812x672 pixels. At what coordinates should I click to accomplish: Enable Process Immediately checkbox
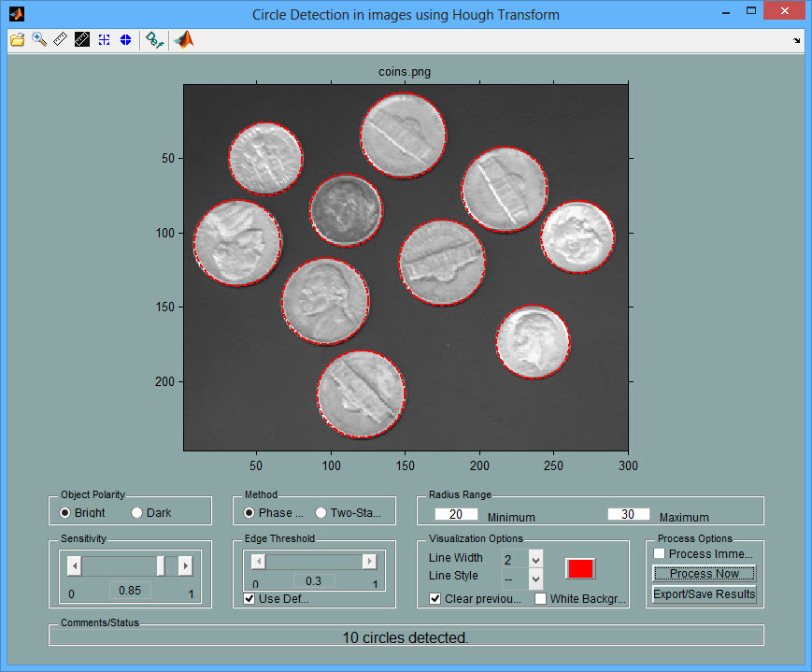coord(660,553)
